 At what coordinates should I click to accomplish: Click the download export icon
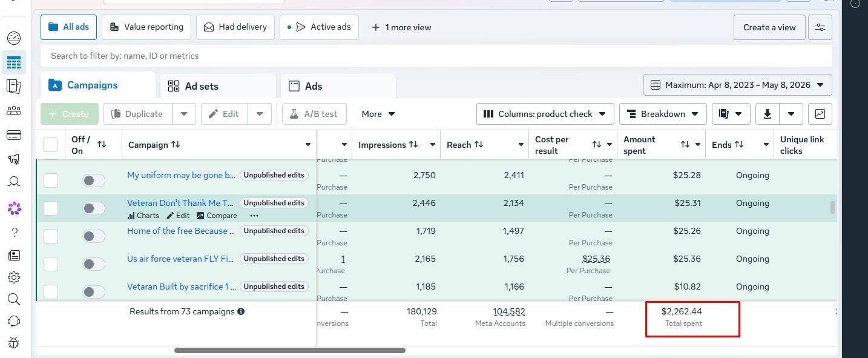tap(768, 114)
